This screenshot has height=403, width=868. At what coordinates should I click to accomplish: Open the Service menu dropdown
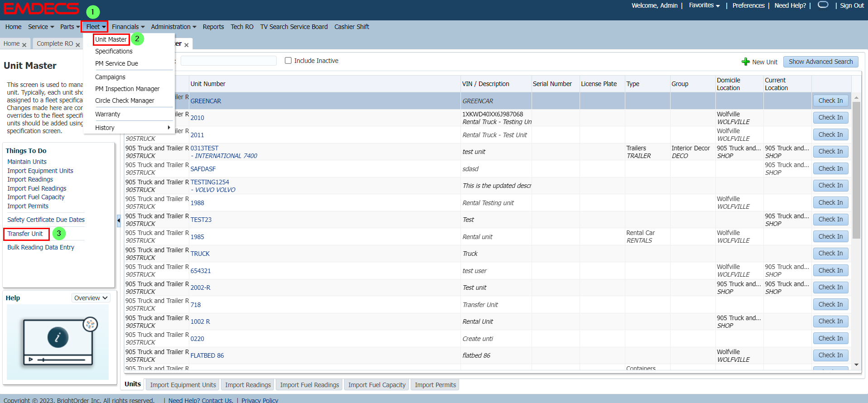(x=41, y=27)
